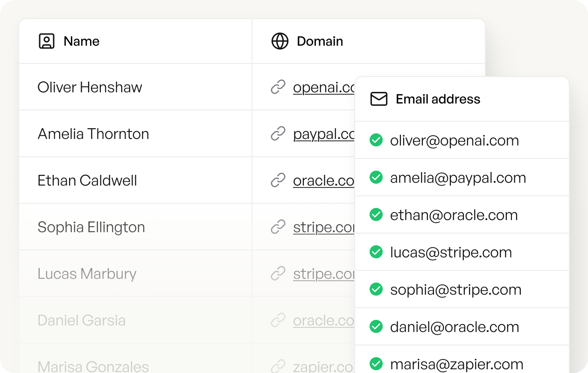Viewport: 588px width, 373px height.
Task: Click the chain icon in Ethan Caldwell row
Action: pyautogui.click(x=278, y=180)
